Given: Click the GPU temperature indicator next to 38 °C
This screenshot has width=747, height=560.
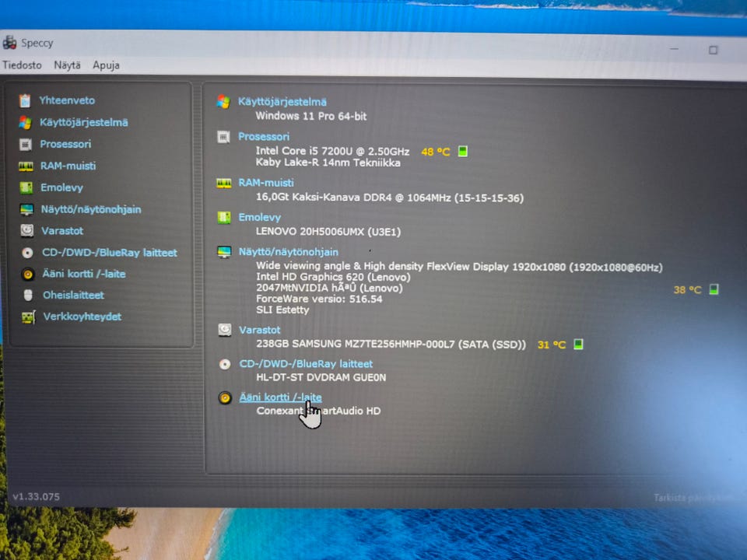Looking at the screenshot, I should click(x=714, y=289).
